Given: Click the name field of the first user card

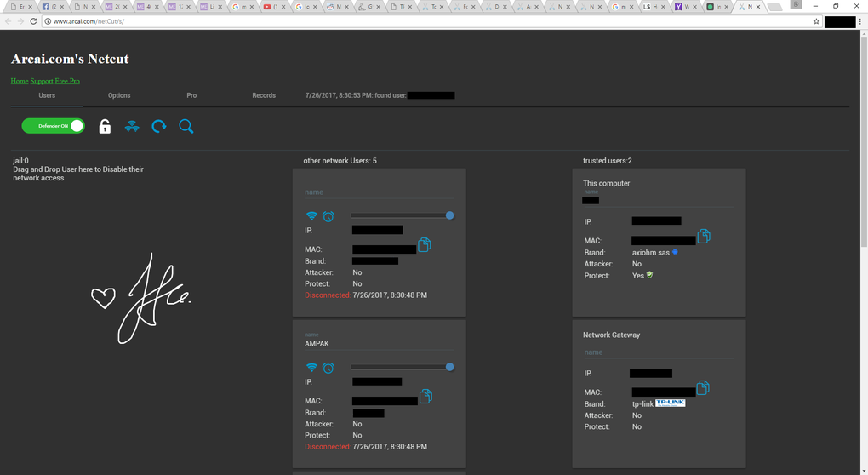Looking at the screenshot, I should 380,192.
